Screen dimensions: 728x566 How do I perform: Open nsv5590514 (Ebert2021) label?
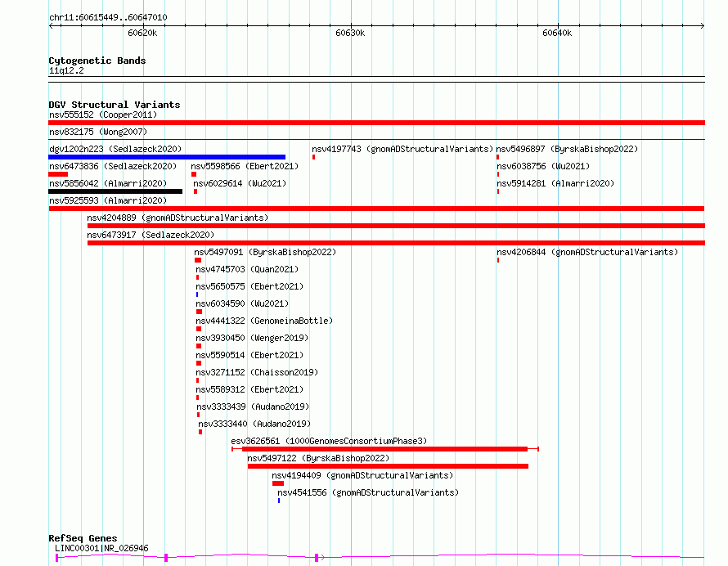click(x=249, y=355)
